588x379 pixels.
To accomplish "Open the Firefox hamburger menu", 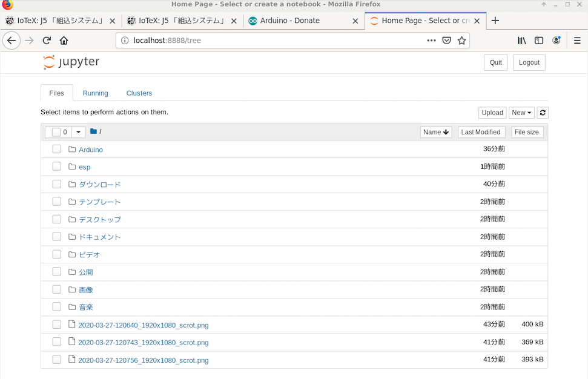I will point(576,41).
